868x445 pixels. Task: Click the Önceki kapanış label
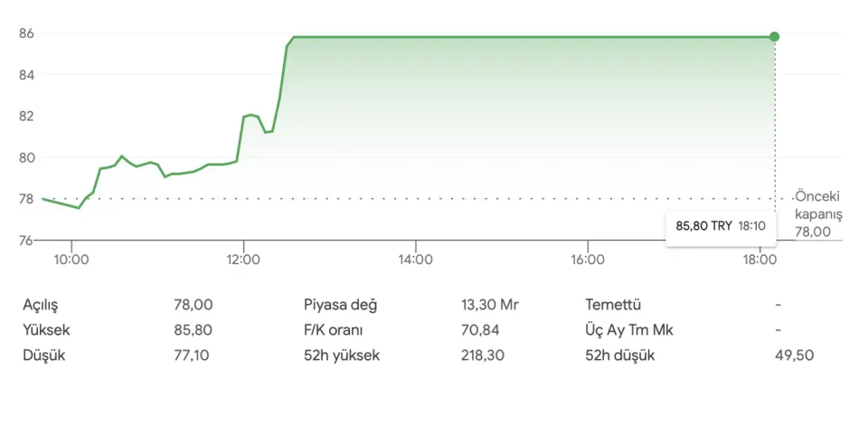pyautogui.click(x=817, y=205)
